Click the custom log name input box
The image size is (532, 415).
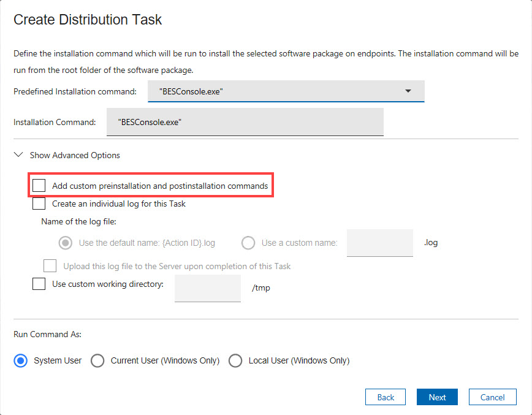pos(380,243)
